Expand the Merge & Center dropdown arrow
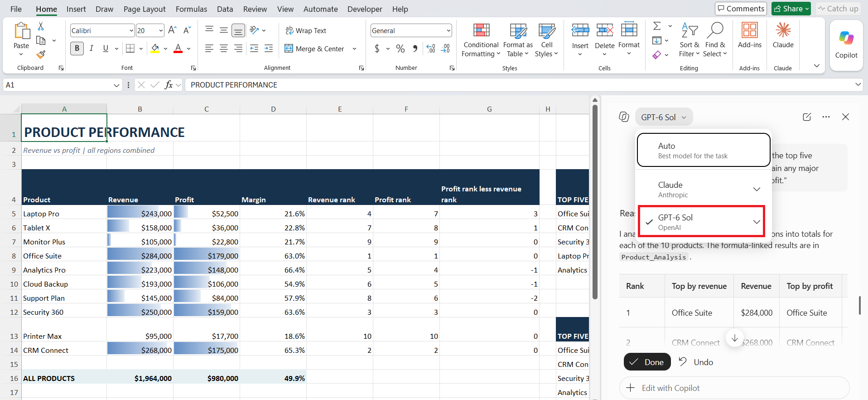Image resolution: width=868 pixels, height=400 pixels. coord(354,49)
